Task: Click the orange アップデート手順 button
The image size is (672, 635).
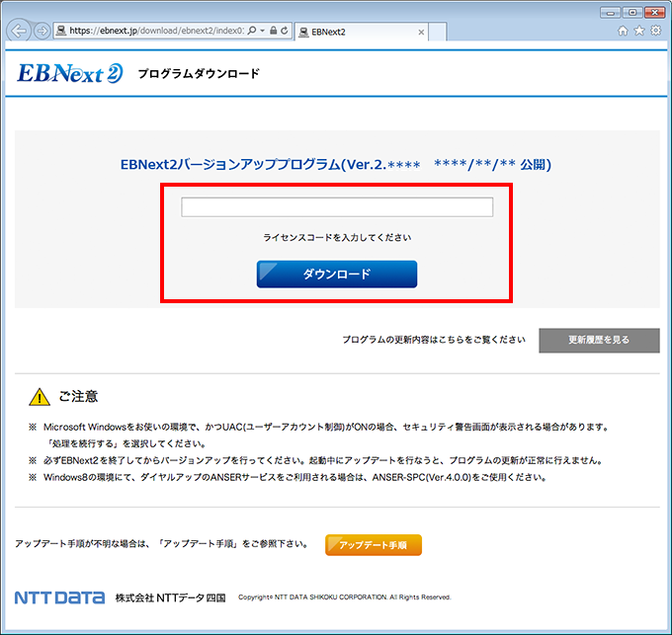Action: pos(374,545)
